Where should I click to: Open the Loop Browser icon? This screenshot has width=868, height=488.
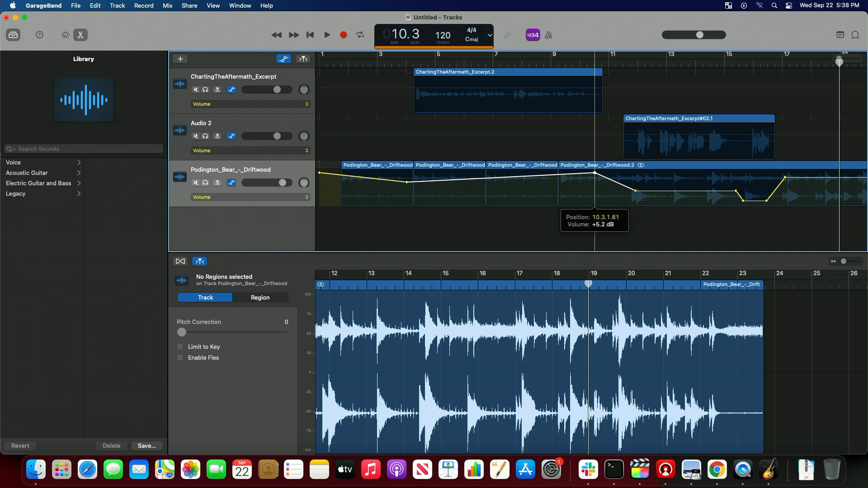[855, 35]
